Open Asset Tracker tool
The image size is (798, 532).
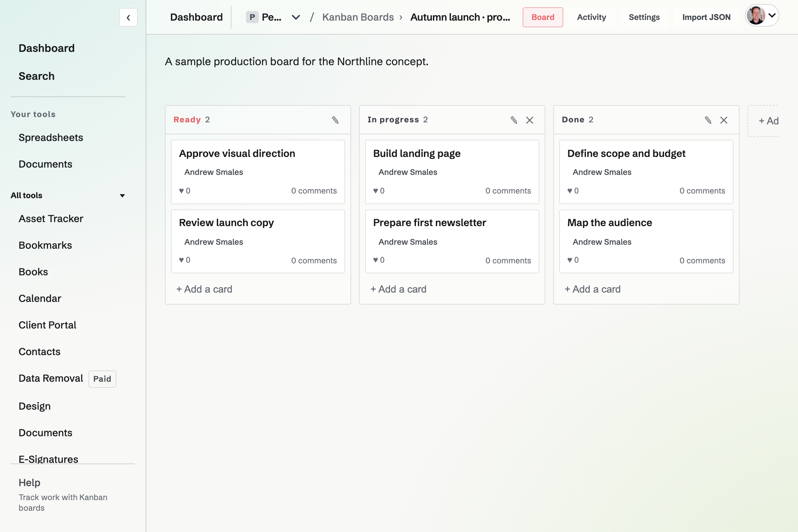(51, 218)
